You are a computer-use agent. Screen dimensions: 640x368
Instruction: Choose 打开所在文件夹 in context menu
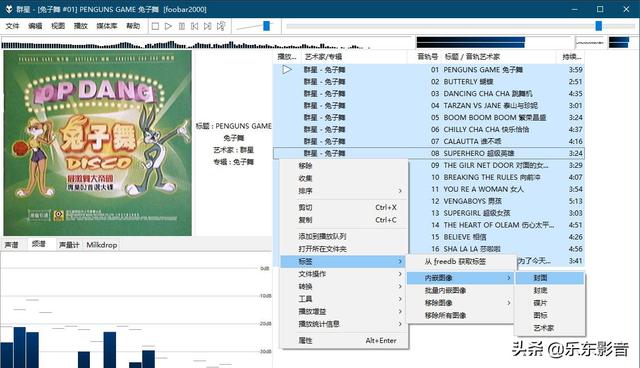click(x=344, y=249)
